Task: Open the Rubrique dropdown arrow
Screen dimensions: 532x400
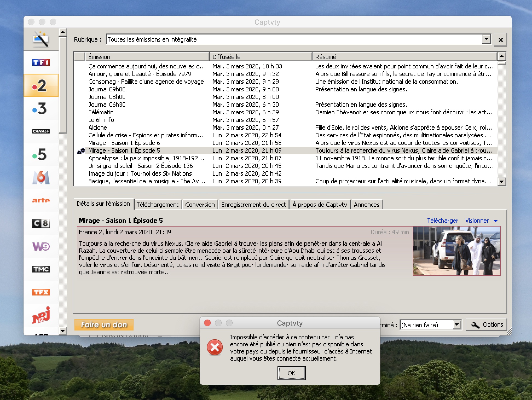Action: [486, 39]
